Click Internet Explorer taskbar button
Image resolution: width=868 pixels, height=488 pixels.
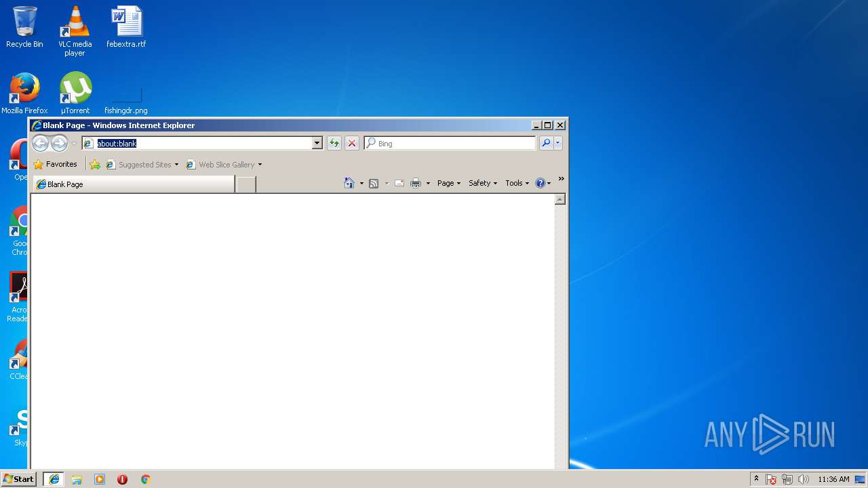[x=54, y=479]
